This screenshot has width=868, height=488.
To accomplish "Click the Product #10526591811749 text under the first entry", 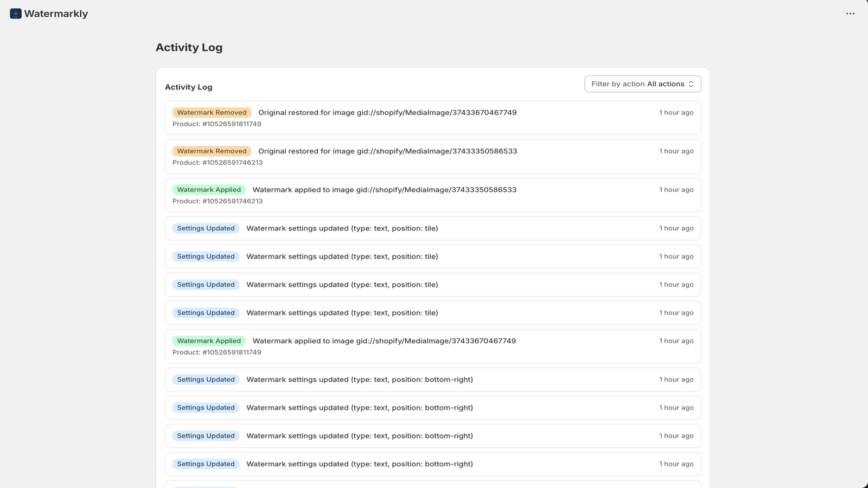I will (217, 124).
